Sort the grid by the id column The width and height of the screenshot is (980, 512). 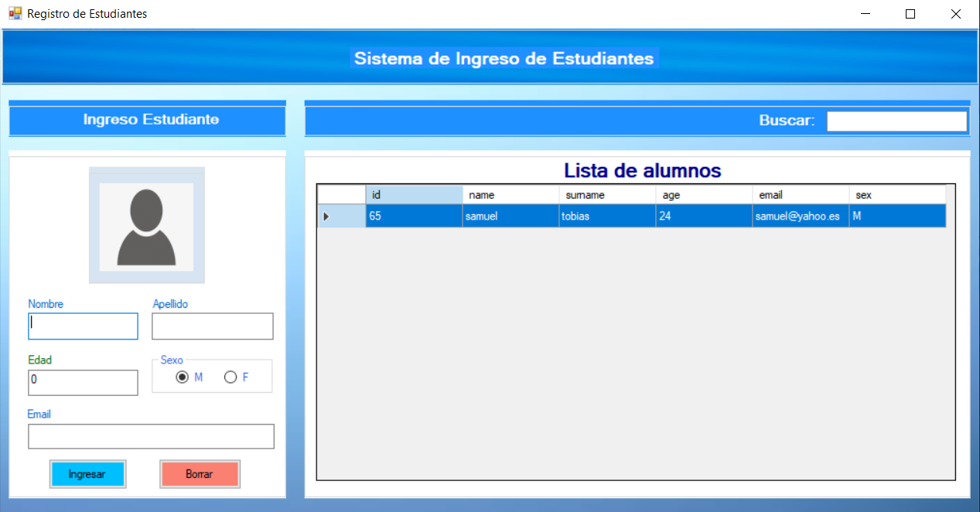point(414,195)
